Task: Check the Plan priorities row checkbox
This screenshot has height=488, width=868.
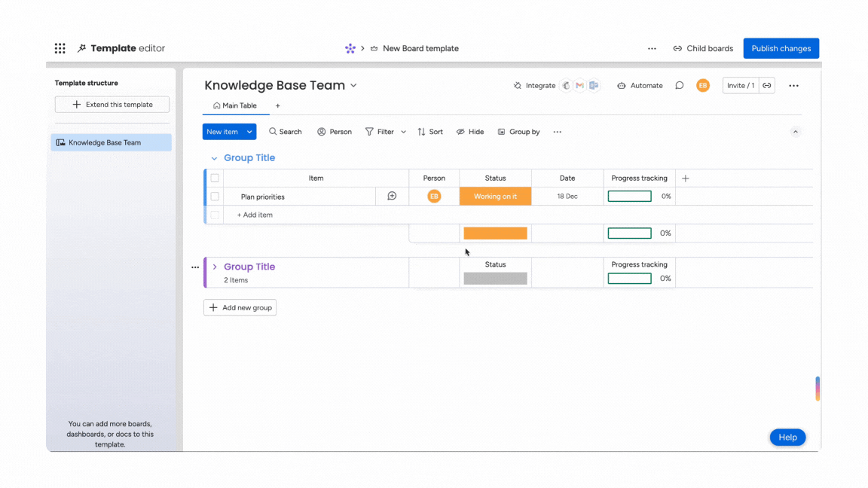Action: tap(215, 197)
